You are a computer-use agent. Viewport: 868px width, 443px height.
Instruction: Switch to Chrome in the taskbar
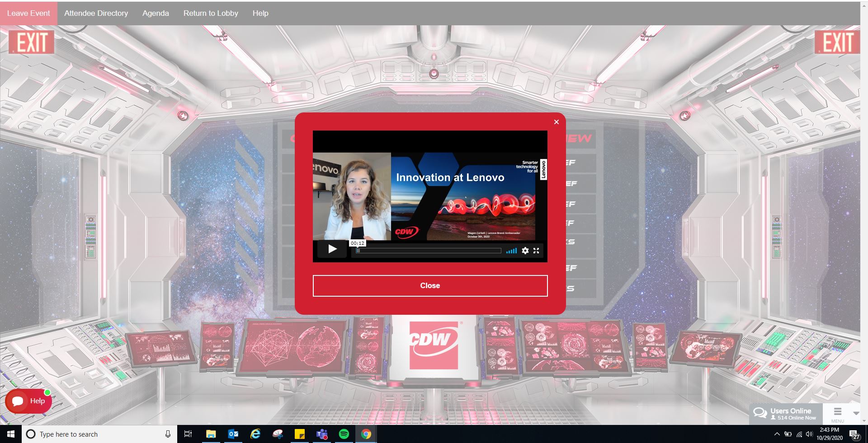point(366,434)
